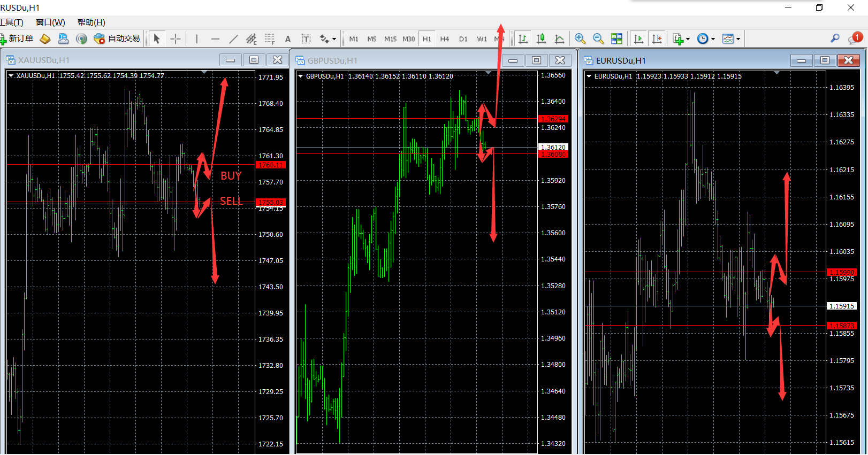Choose the Fibonacci retracement tool
This screenshot has height=455, width=868.
click(x=270, y=39)
